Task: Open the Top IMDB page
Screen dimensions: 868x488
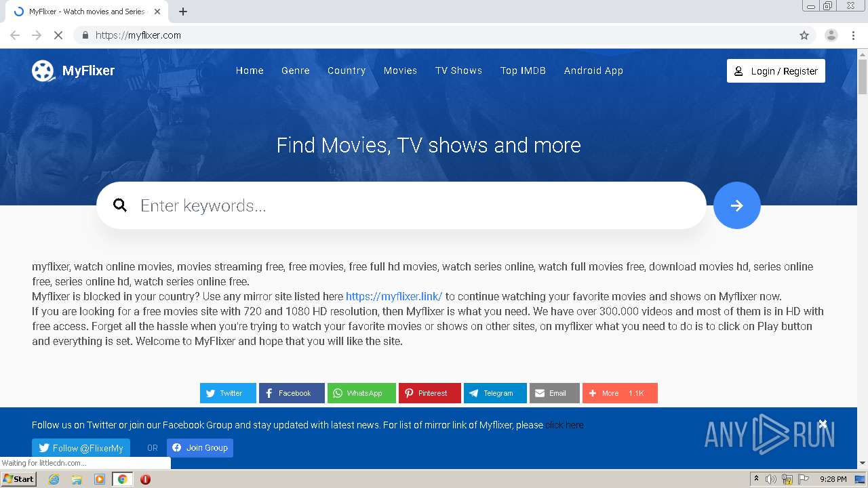Action: point(523,70)
